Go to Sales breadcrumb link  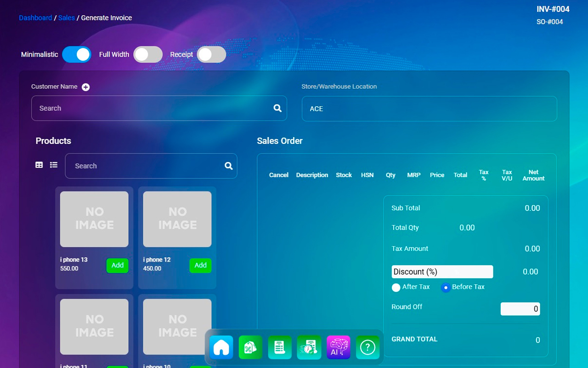(x=67, y=18)
